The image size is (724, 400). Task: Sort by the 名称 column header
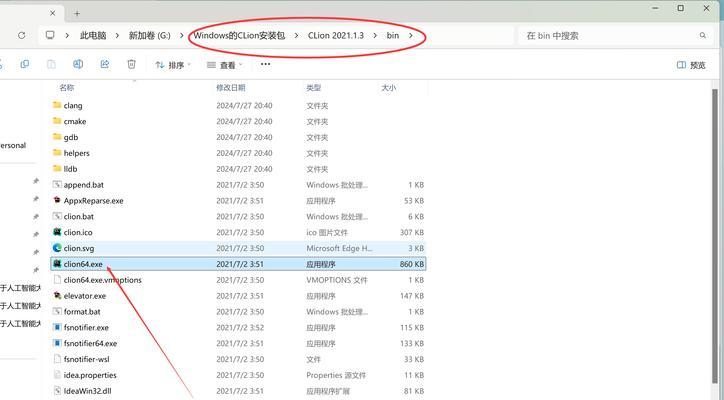[x=67, y=87]
